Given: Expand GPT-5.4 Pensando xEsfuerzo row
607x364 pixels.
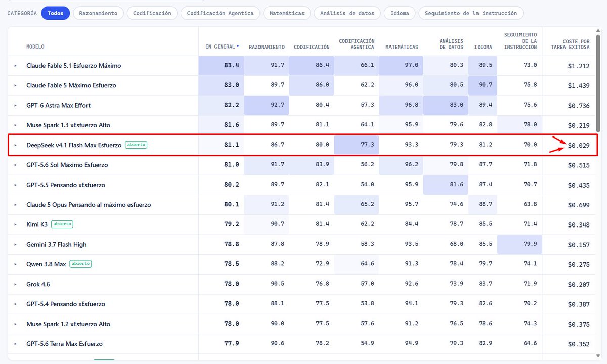Looking at the screenshot, I should pyautogui.click(x=15, y=304).
